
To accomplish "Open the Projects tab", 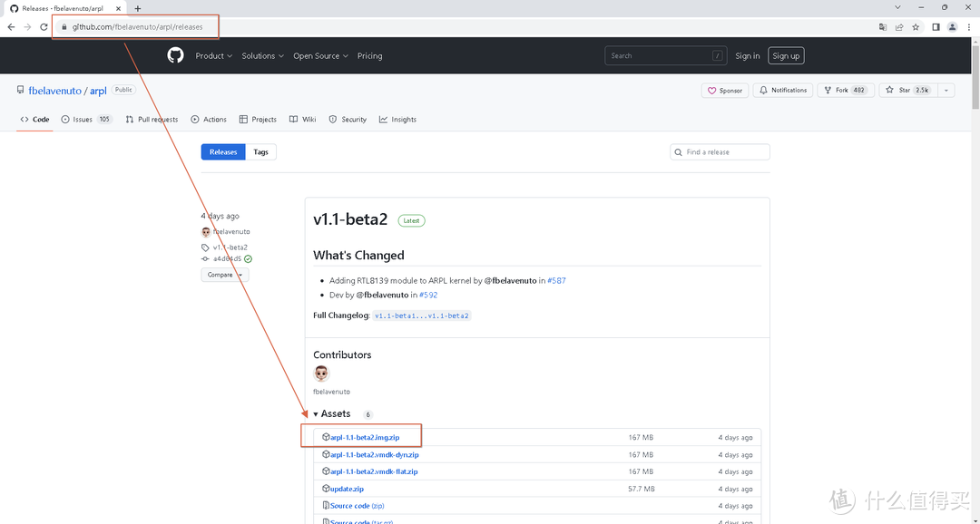I will (x=258, y=120).
